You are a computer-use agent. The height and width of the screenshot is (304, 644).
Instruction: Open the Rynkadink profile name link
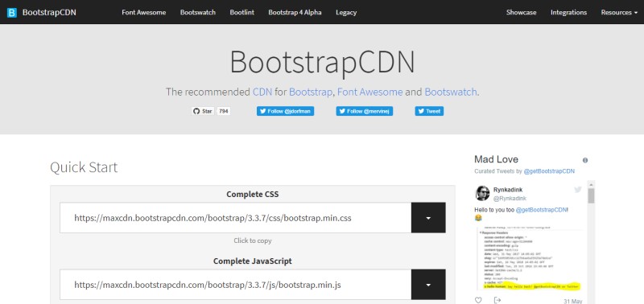[508, 190]
